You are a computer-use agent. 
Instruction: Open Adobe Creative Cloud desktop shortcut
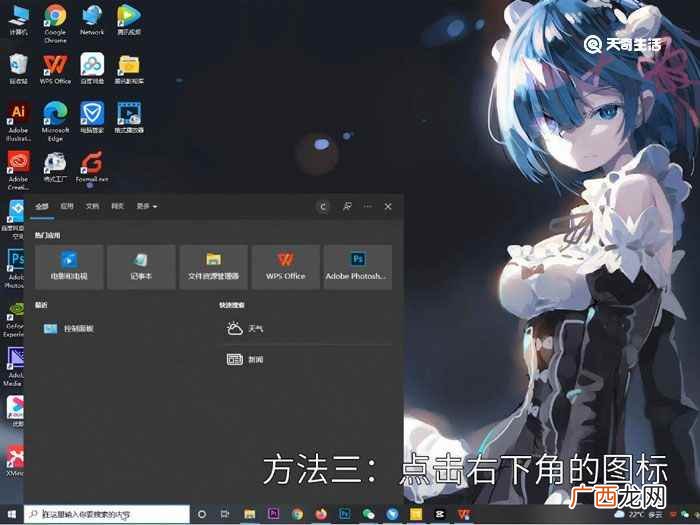point(18,170)
